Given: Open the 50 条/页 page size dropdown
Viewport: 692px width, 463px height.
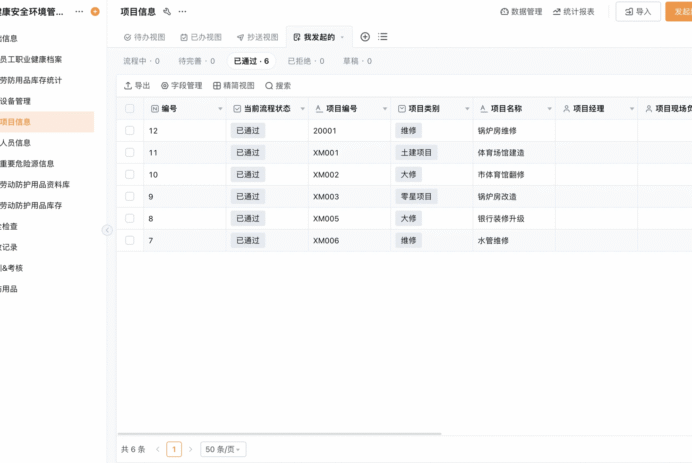Looking at the screenshot, I should [223, 449].
